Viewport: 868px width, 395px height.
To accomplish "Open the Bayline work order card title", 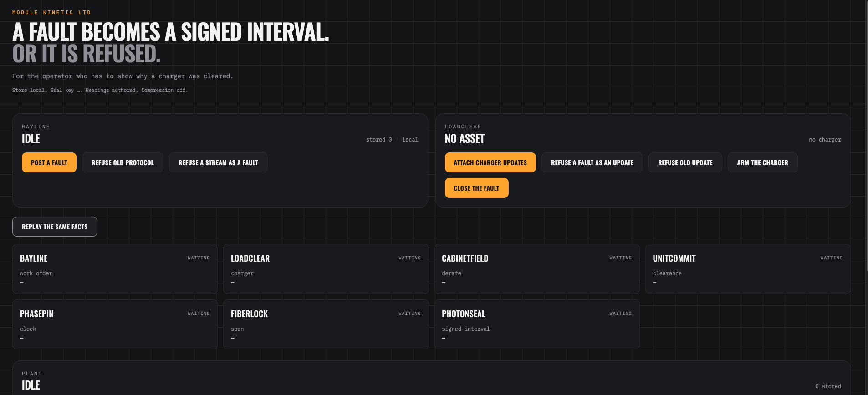I will click(34, 258).
